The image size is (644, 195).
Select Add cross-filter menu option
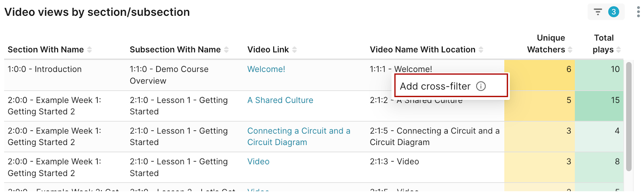435,86
